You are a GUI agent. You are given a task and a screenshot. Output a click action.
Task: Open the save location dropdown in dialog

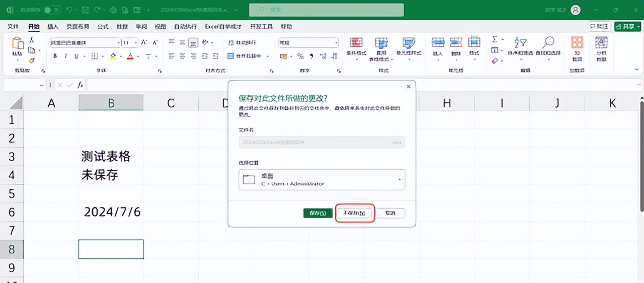point(399,180)
